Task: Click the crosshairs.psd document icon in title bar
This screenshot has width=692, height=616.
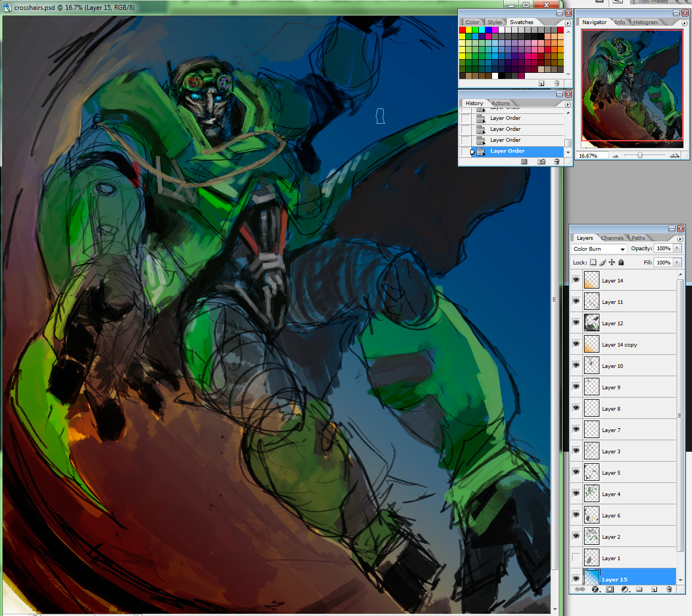Action: click(8, 7)
